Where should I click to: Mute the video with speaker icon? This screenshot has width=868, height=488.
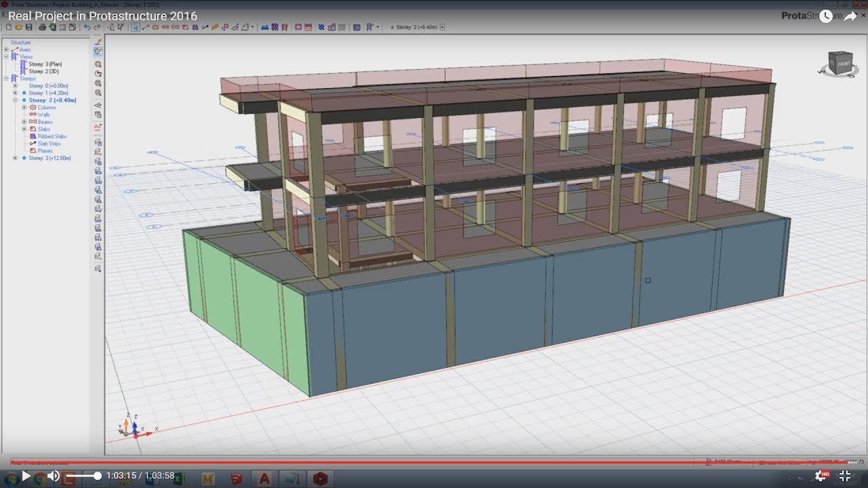pos(53,476)
